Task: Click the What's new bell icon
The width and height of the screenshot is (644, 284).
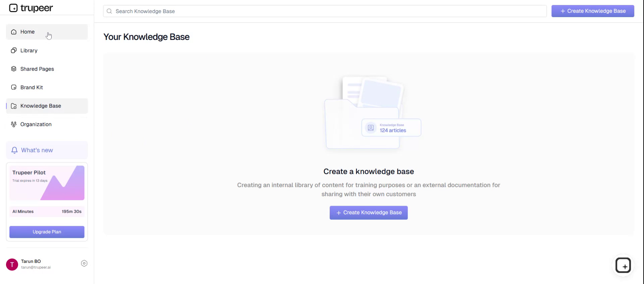Action: [14, 150]
